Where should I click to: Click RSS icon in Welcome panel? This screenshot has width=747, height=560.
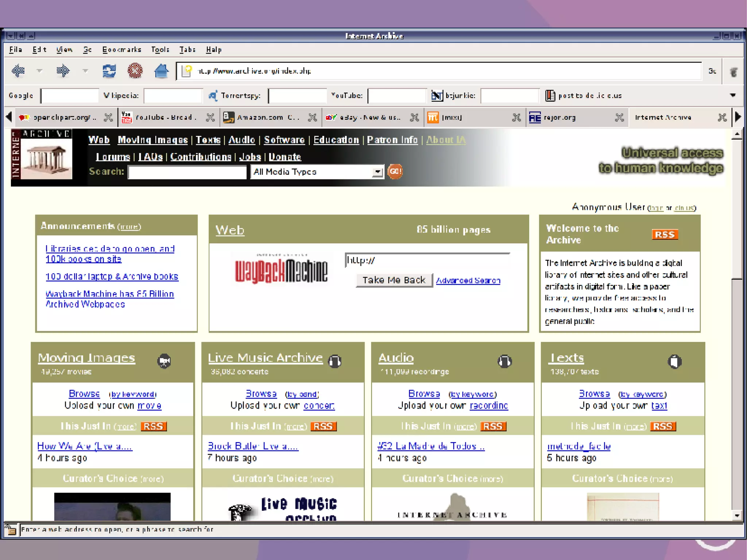click(x=665, y=235)
